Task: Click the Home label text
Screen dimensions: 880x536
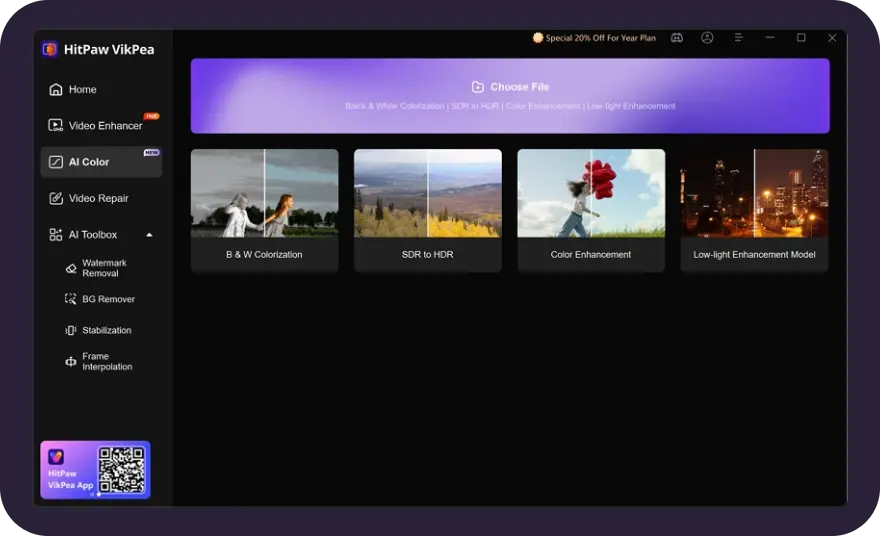Action: (x=82, y=89)
